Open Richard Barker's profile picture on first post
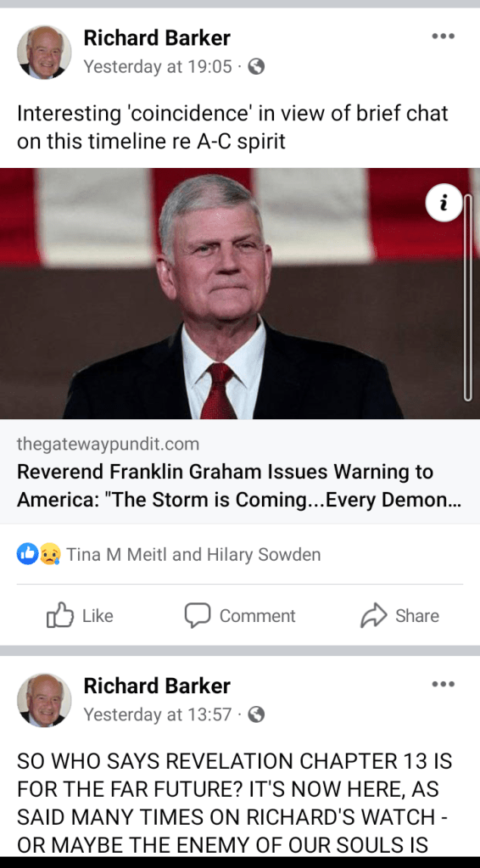Image resolution: width=480 pixels, height=868 pixels. 44,53
